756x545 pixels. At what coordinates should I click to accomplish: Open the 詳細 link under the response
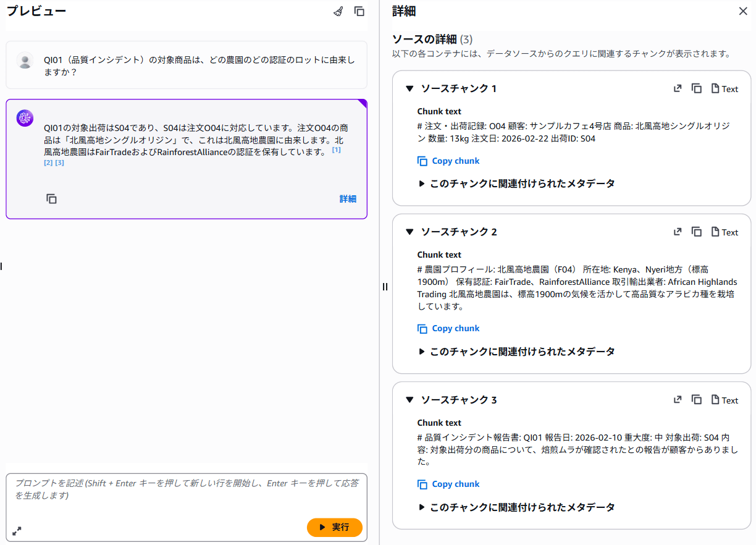(x=348, y=199)
